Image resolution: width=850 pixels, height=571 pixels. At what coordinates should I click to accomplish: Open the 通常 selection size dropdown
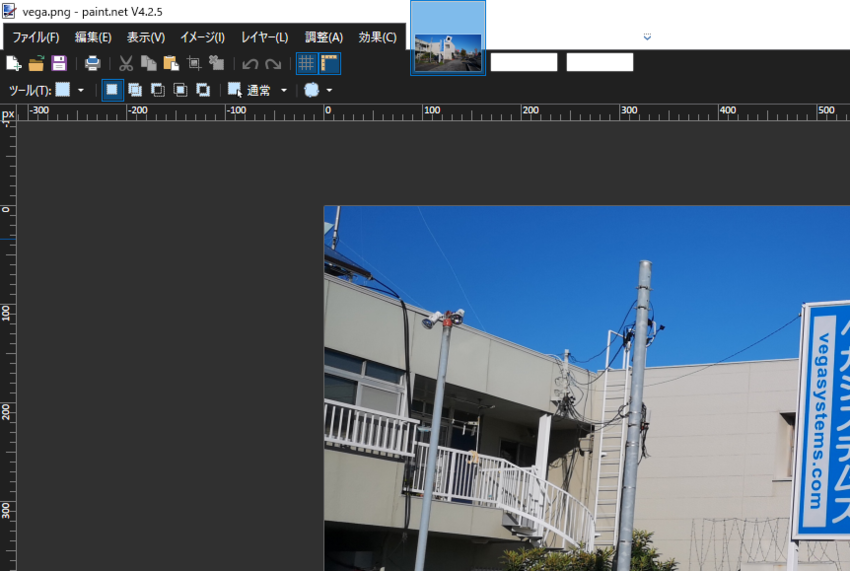coord(259,91)
